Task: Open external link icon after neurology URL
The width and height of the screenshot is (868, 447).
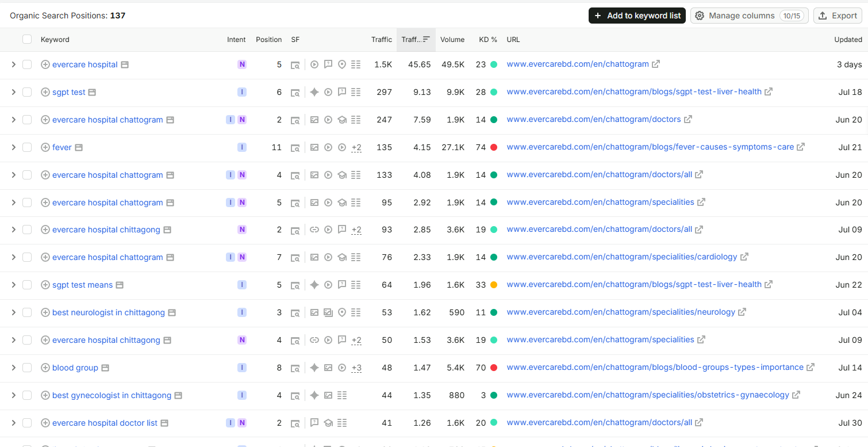Action: pos(742,312)
